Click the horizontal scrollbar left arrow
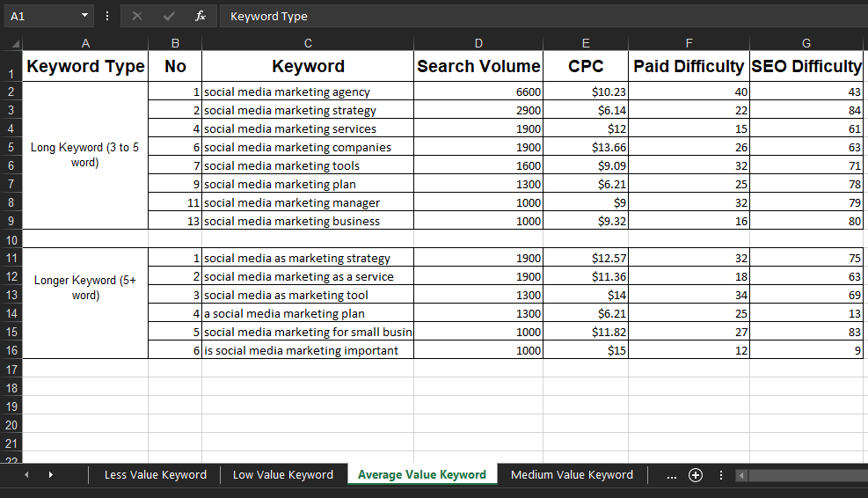Image resolution: width=868 pixels, height=498 pixels. coord(741,475)
